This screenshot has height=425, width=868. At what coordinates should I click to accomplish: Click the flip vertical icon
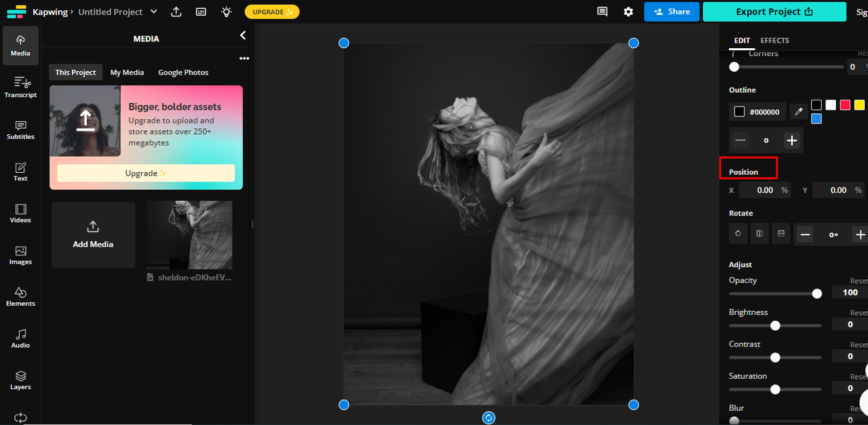[x=781, y=234]
